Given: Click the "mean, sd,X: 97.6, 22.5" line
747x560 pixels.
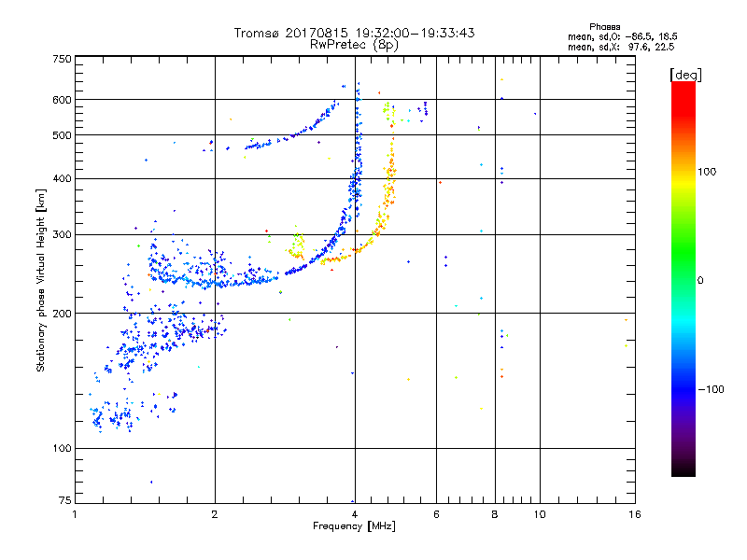Looking at the screenshot, I should tap(621, 47).
